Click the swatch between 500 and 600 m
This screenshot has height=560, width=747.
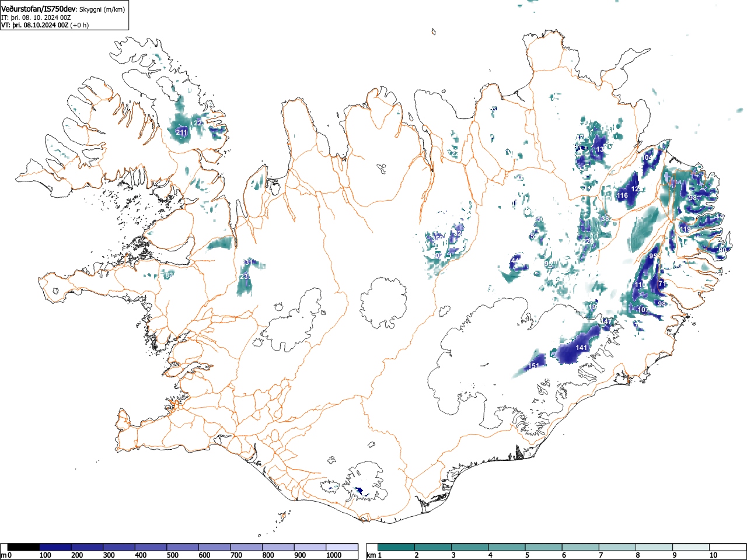tap(183, 547)
